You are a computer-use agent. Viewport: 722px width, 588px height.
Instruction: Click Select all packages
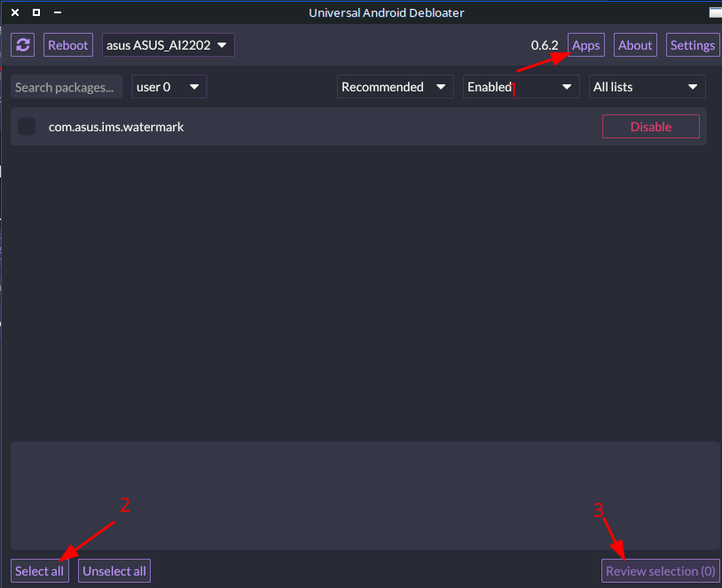click(39, 571)
